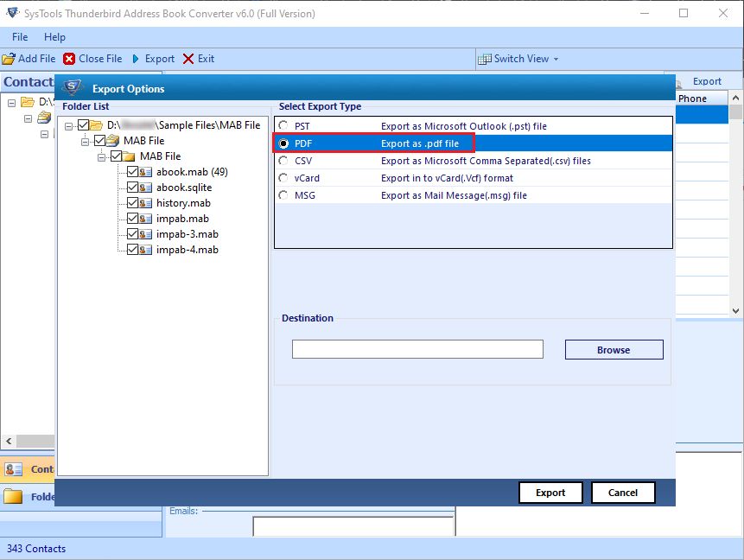This screenshot has height=560, width=744.
Task: Uncheck the abook.sqlite checkbox
Action: point(132,187)
